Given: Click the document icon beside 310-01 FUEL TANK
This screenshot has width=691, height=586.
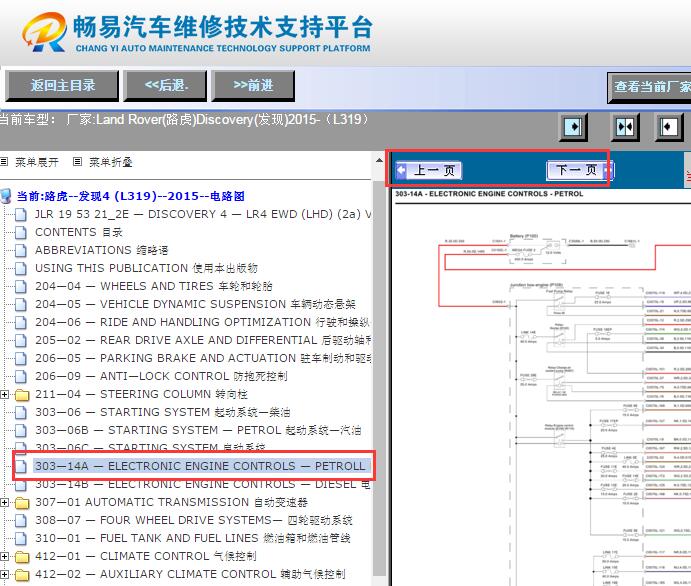Looking at the screenshot, I should [x=21, y=538].
